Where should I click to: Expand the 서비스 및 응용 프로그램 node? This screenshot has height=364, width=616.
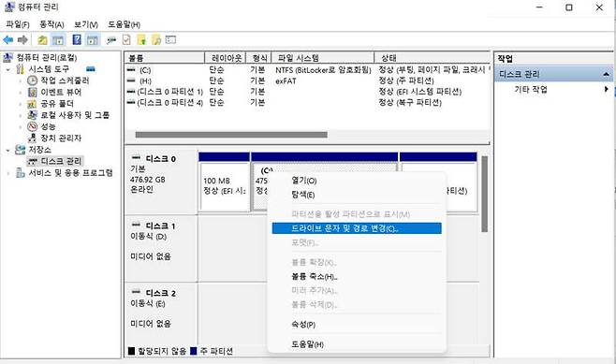pos(8,173)
